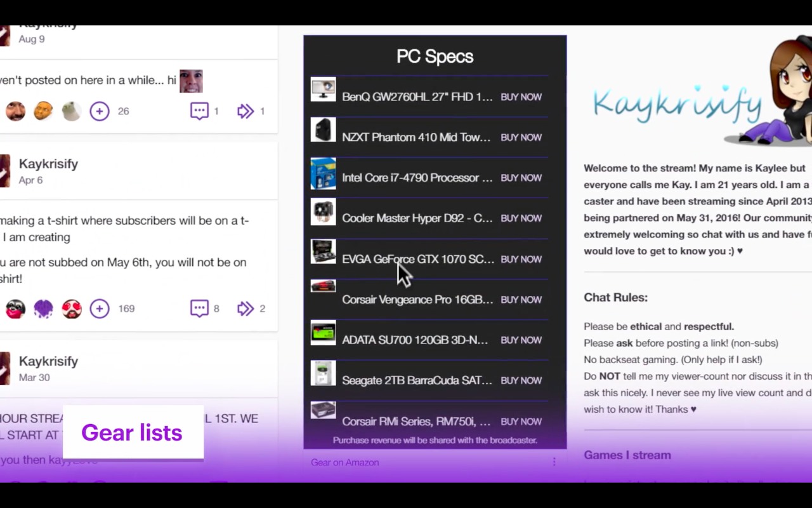The width and height of the screenshot is (812, 508).
Task: Open the Gear on Amazon panel options menu
Action: [554, 462]
